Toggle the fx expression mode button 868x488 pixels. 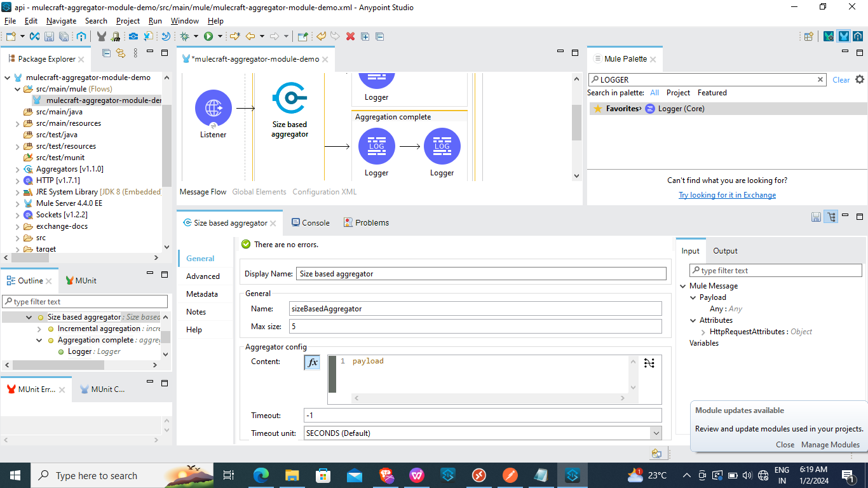pos(312,362)
